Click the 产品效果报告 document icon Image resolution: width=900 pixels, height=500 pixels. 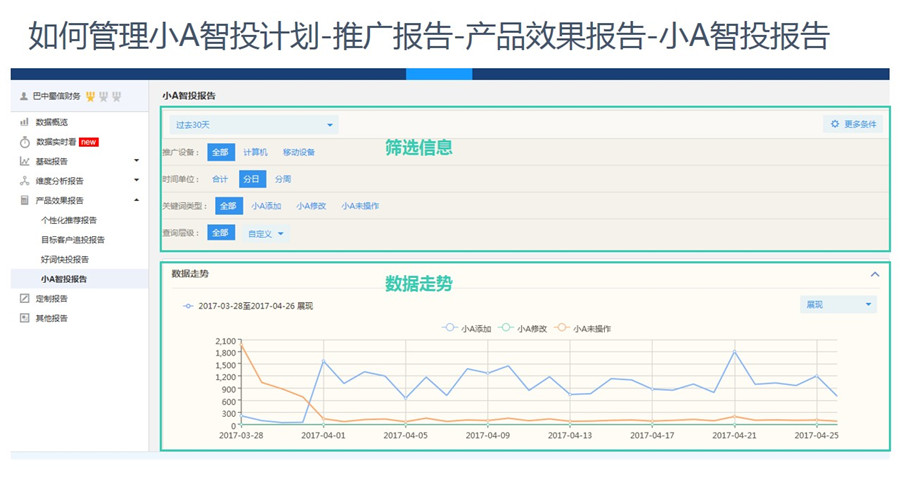click(24, 200)
